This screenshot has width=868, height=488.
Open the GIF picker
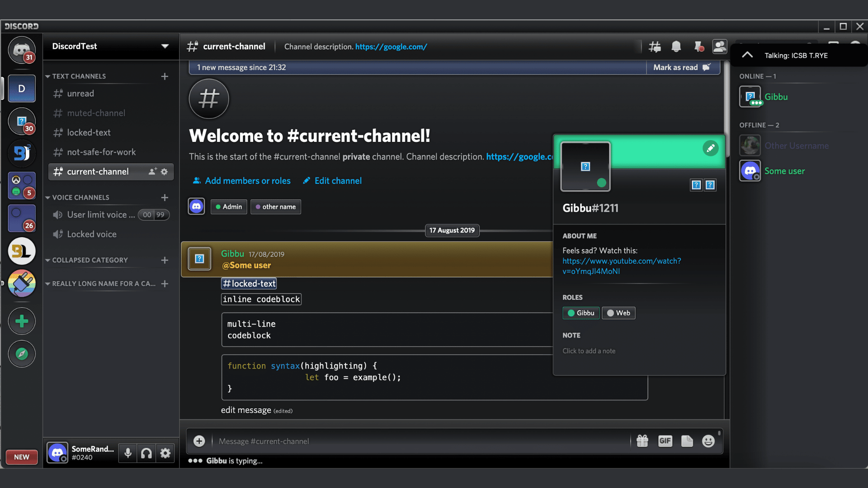click(665, 441)
